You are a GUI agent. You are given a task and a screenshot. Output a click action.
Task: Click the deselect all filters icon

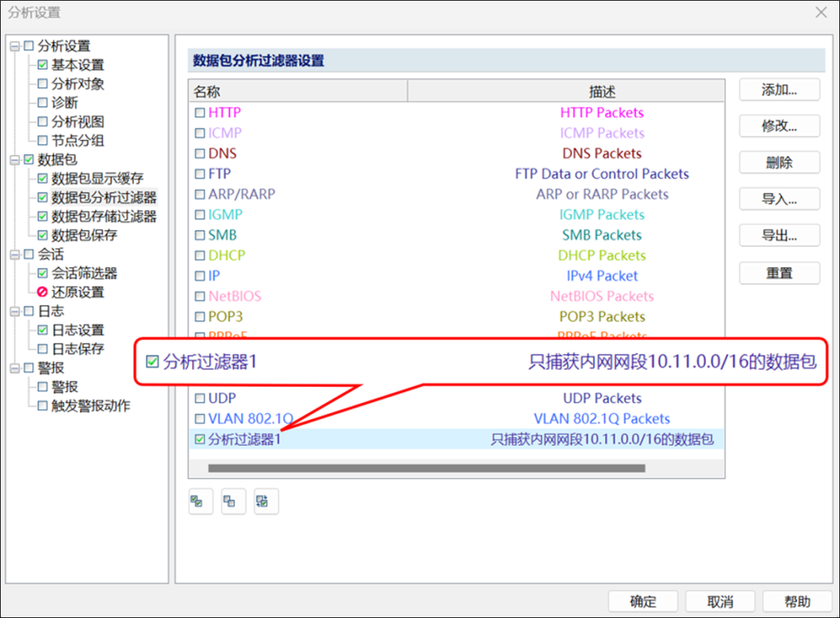click(x=233, y=501)
